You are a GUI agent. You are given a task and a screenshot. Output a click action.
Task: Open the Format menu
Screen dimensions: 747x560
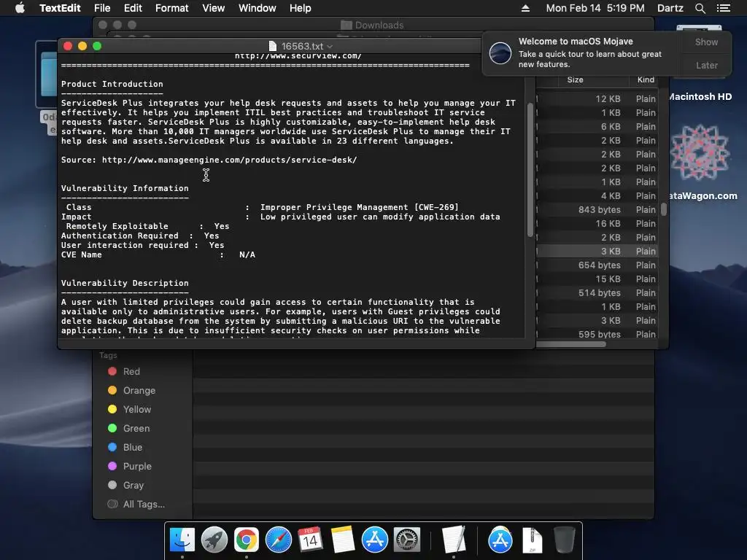pyautogui.click(x=172, y=8)
